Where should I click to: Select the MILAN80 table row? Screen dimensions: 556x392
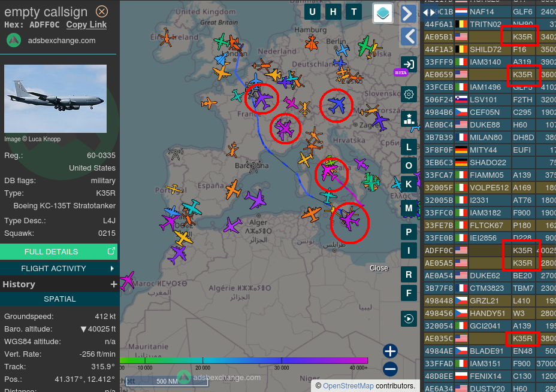pos(490,138)
